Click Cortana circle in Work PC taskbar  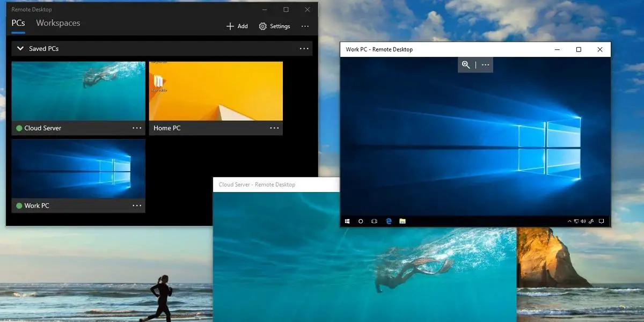tap(361, 221)
